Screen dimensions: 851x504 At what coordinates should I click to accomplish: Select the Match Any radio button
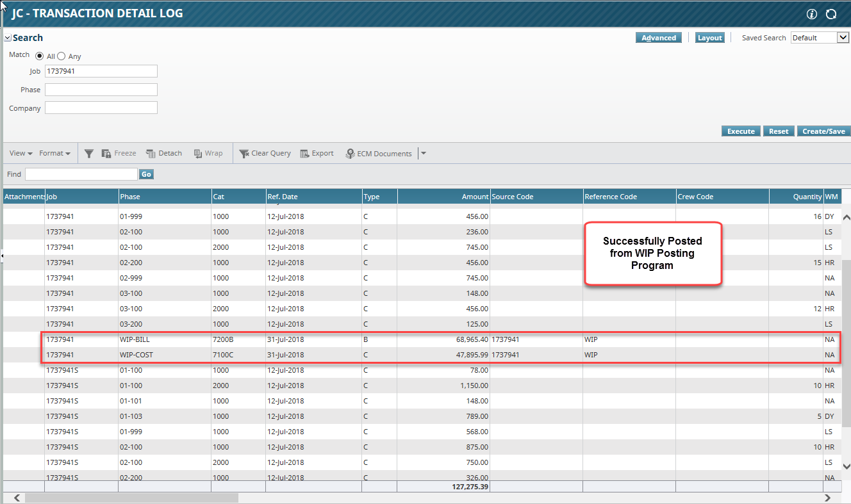(x=62, y=54)
